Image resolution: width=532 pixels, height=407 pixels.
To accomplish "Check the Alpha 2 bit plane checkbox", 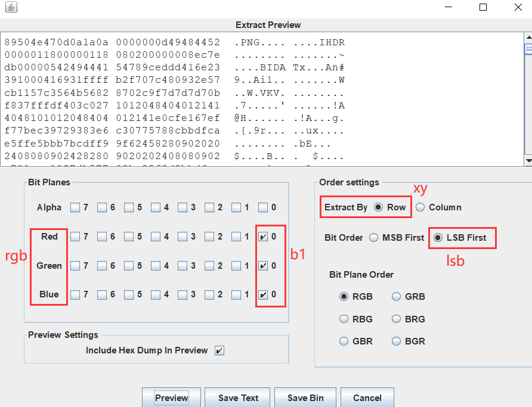I will click(209, 207).
